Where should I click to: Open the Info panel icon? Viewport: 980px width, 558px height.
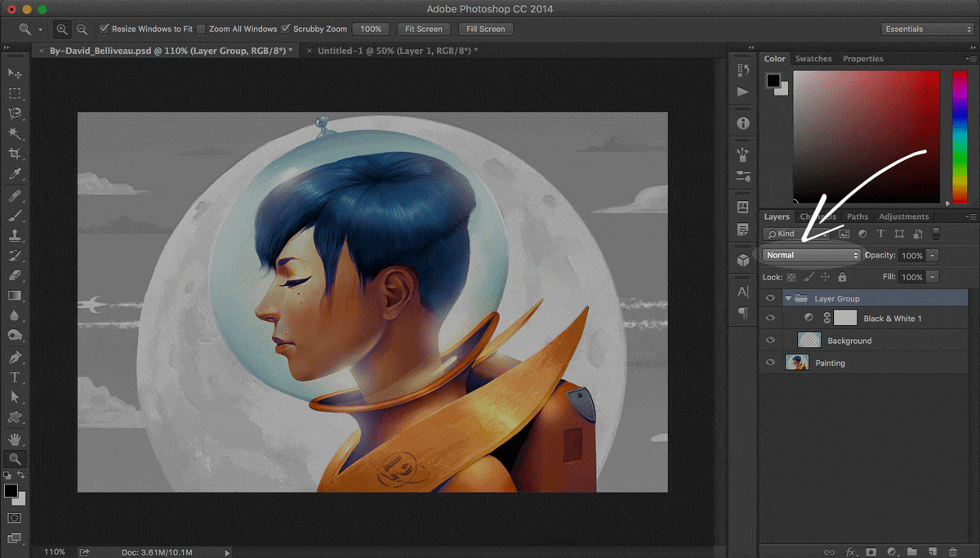point(742,123)
